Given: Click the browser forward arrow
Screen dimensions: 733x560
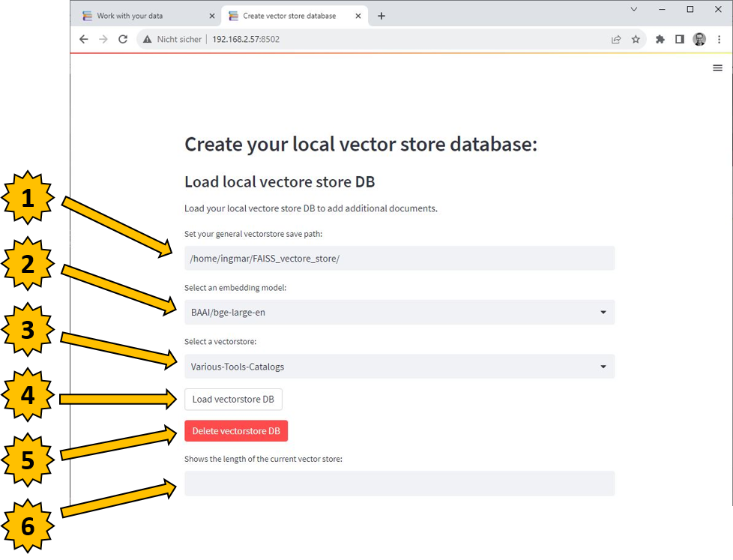Looking at the screenshot, I should 103,39.
